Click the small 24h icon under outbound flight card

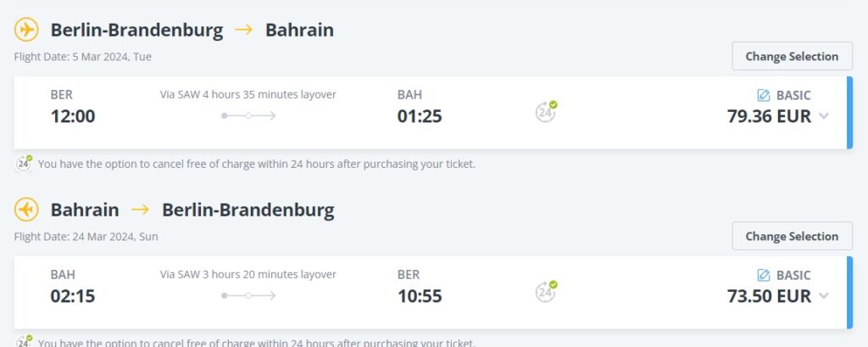click(x=24, y=163)
